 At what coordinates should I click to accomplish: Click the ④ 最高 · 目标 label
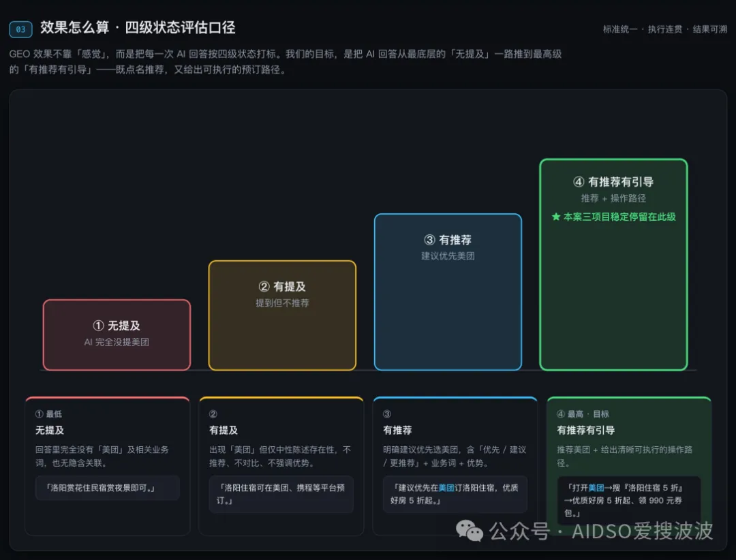583,414
